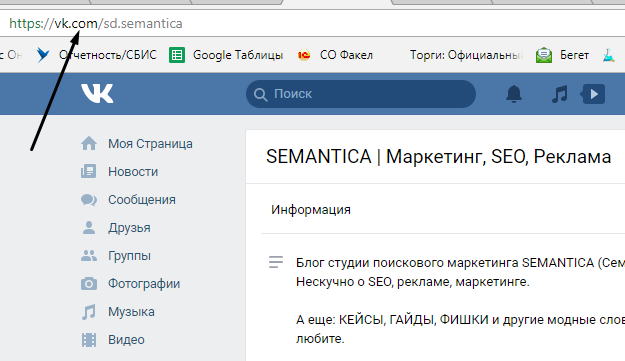
Task: Click the video play icon in header
Action: click(x=593, y=94)
